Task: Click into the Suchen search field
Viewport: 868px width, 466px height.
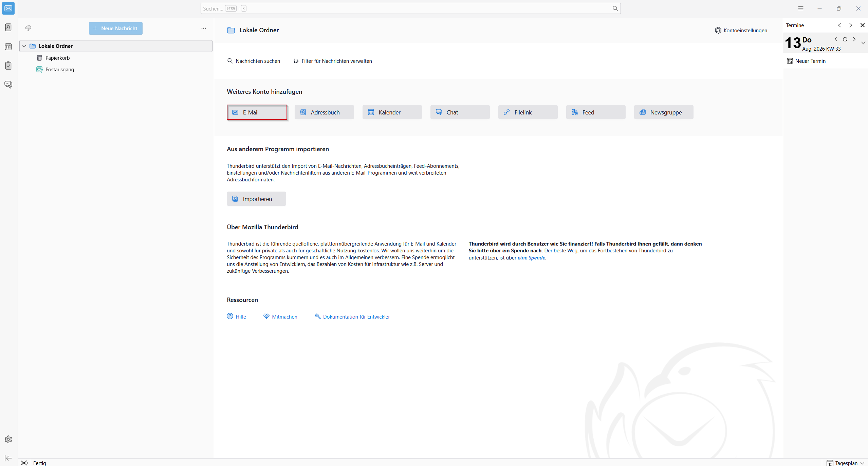Action: (410, 8)
